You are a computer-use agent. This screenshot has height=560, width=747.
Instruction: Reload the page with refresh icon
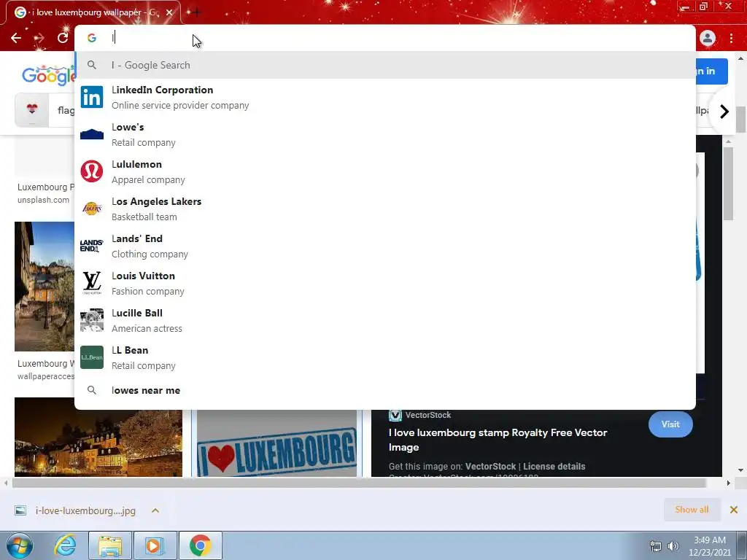(63, 38)
